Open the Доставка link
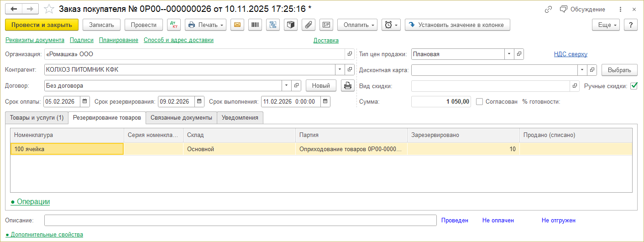Screen dimensions: 644x242 click(x=326, y=40)
